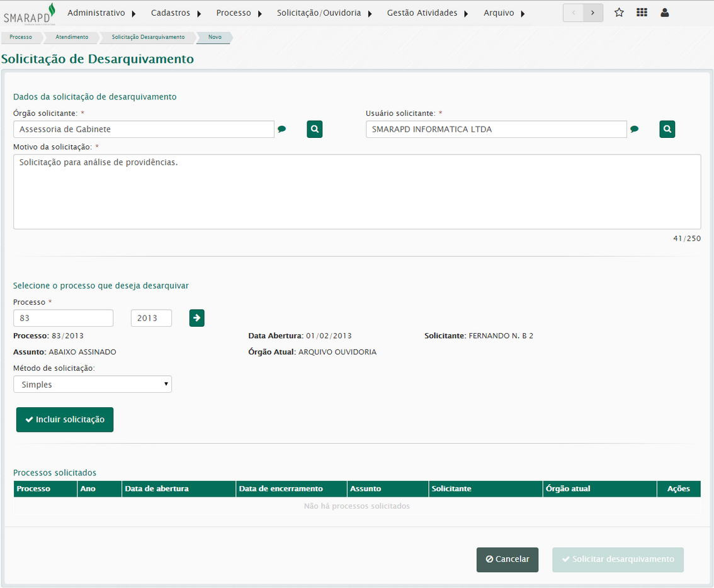
Task: Open the Método de solicitação dropdown
Action: (93, 384)
